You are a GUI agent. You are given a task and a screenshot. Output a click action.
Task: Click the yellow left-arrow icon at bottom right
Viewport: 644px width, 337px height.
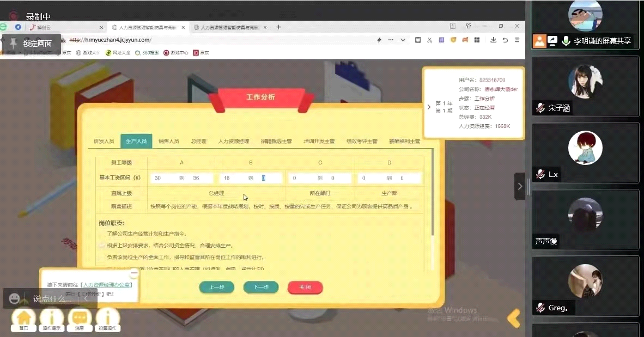point(513,318)
